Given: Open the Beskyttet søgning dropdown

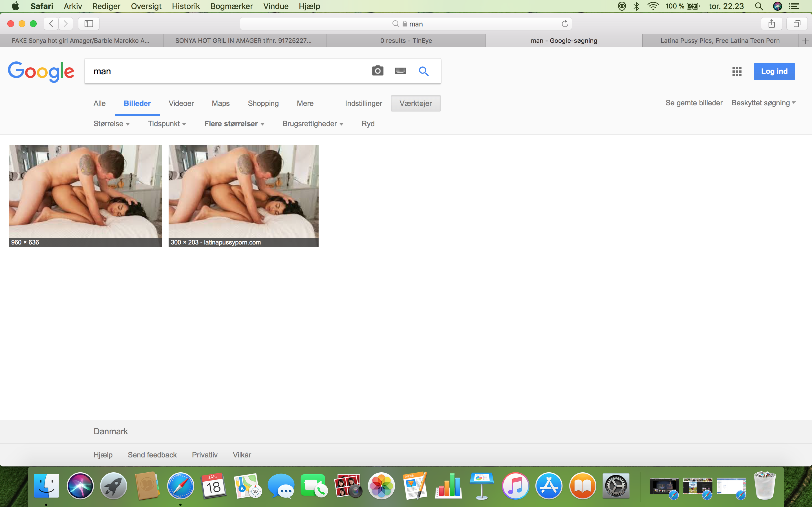Looking at the screenshot, I should [763, 103].
